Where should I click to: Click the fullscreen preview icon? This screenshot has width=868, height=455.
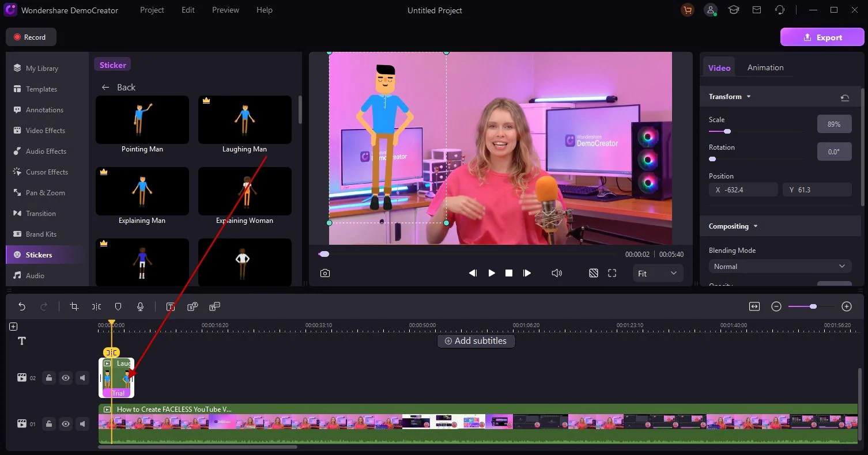point(612,273)
